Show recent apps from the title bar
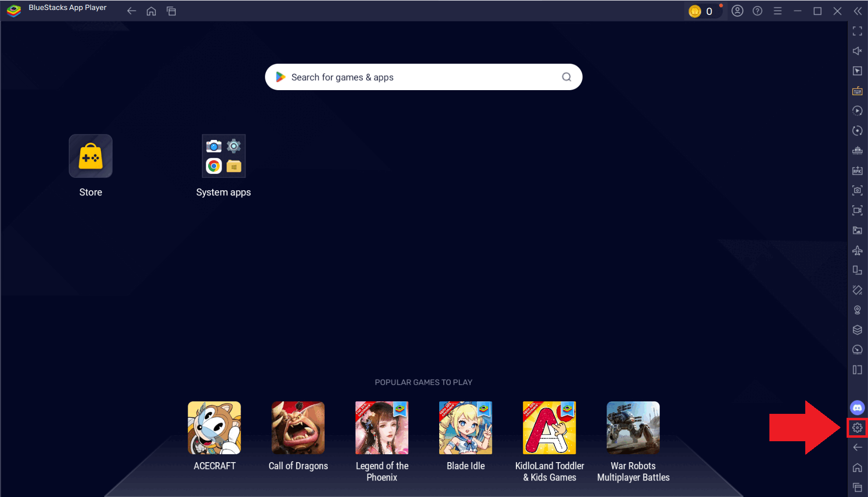Image resolution: width=868 pixels, height=497 pixels. tap(171, 11)
